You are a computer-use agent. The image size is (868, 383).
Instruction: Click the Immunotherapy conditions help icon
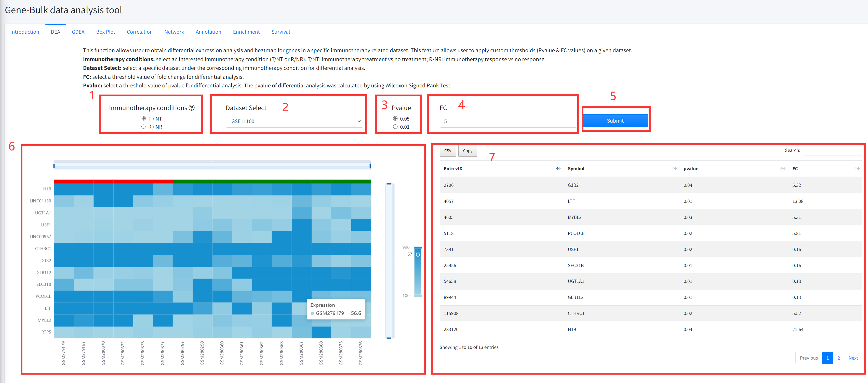point(191,108)
